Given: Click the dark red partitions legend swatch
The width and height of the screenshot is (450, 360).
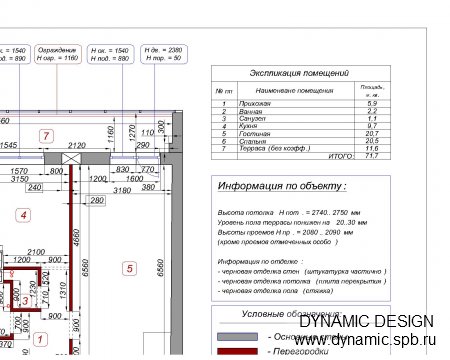Looking at the screenshot, I should point(237,351).
